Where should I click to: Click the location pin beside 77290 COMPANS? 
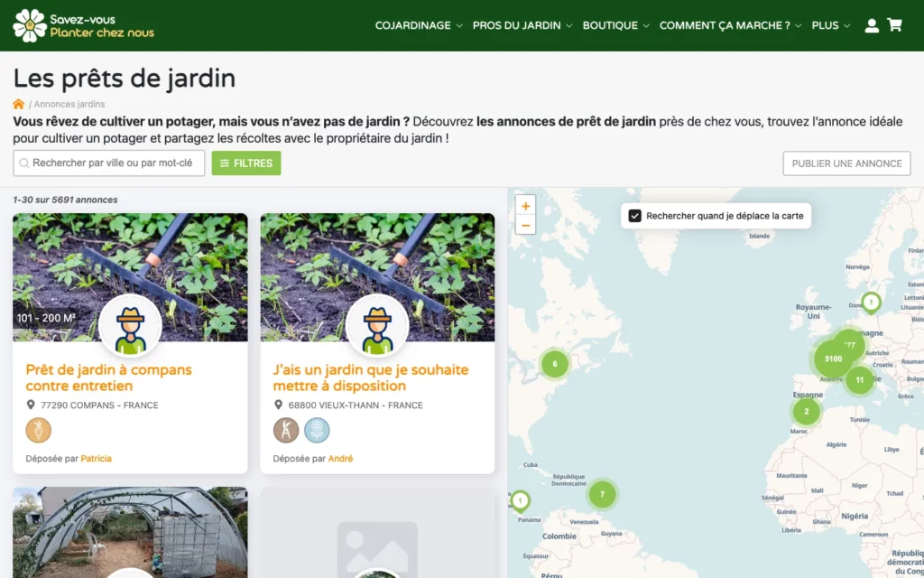(31, 405)
